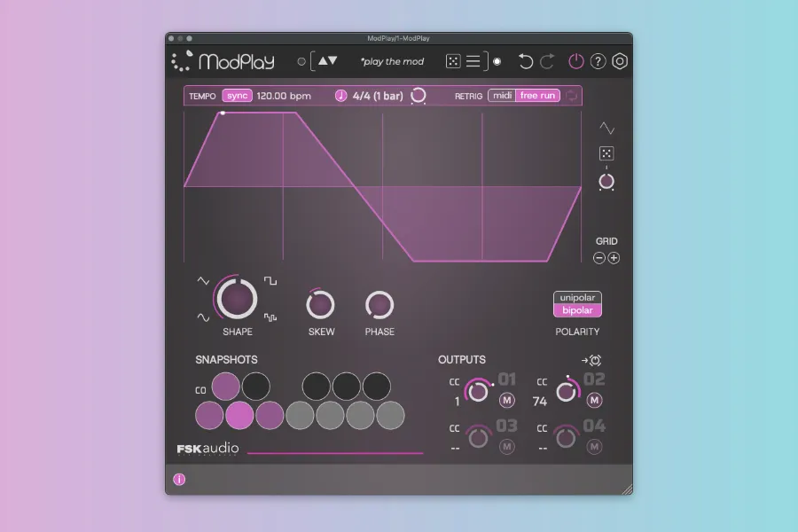
Task: Open the preset list menu
Action: pos(473,61)
